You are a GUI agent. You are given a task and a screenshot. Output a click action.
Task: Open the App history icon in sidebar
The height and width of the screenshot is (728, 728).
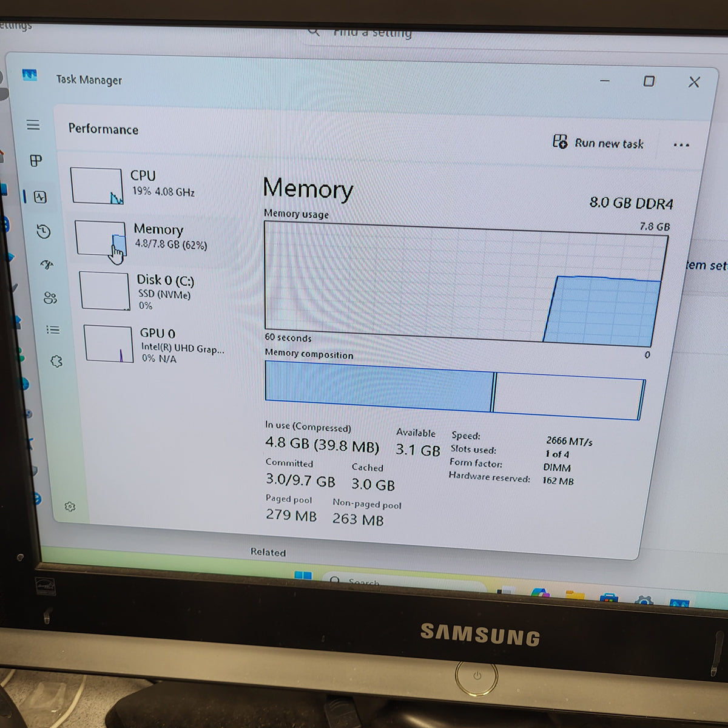tap(43, 231)
